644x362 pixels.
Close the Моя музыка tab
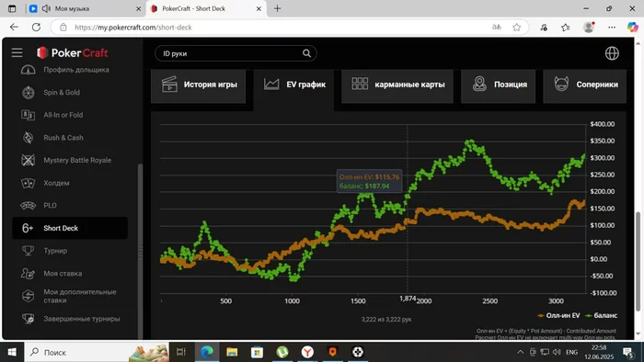tap(138, 8)
